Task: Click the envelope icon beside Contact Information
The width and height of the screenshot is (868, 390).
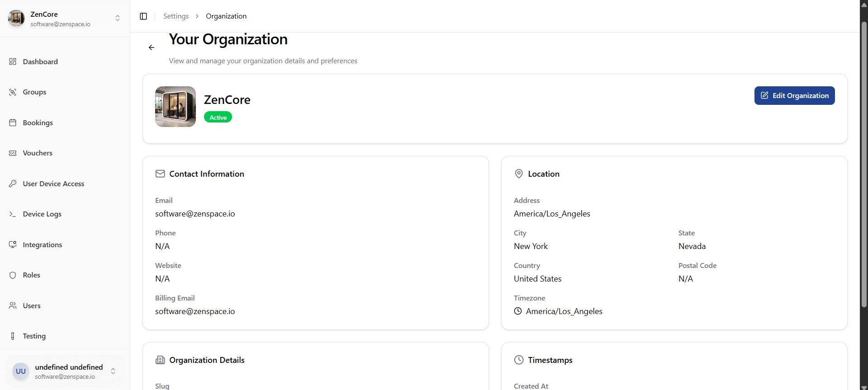Action: coord(160,174)
